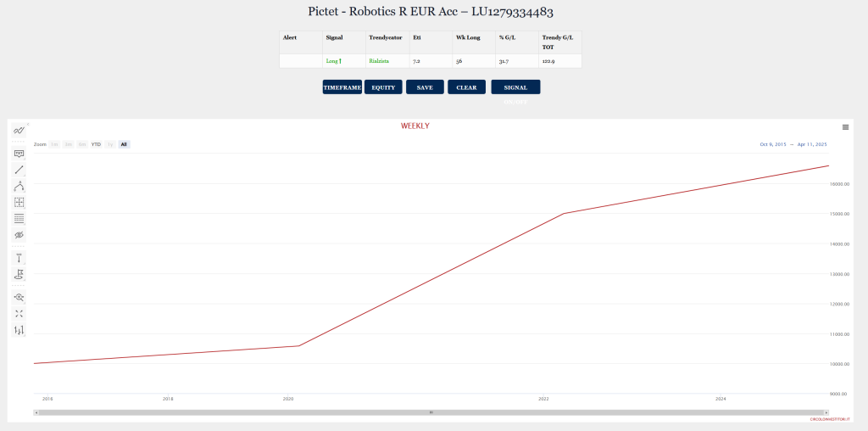Open the indicators tool in chart sidebar
Screen dimensions: 868x431
click(19, 131)
